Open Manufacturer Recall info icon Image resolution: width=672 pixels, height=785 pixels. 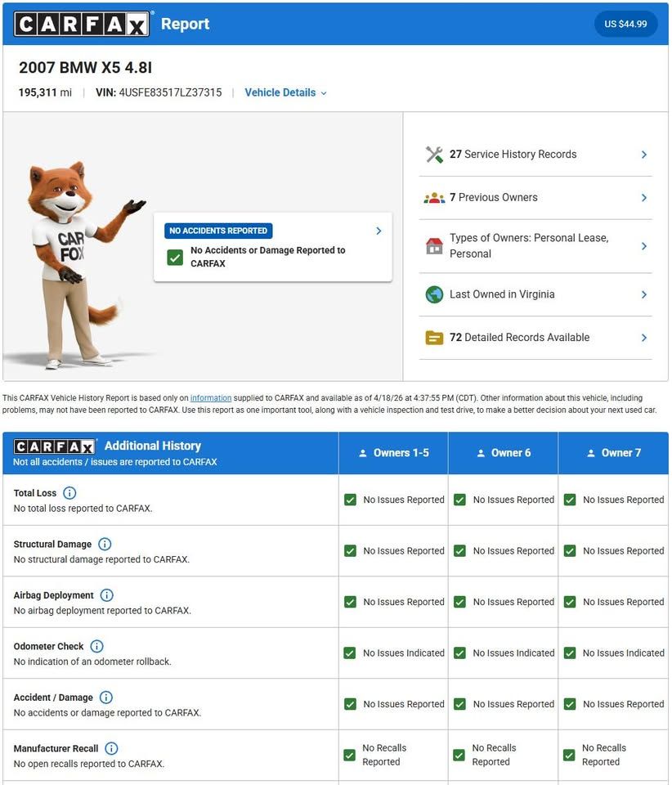pos(111,748)
